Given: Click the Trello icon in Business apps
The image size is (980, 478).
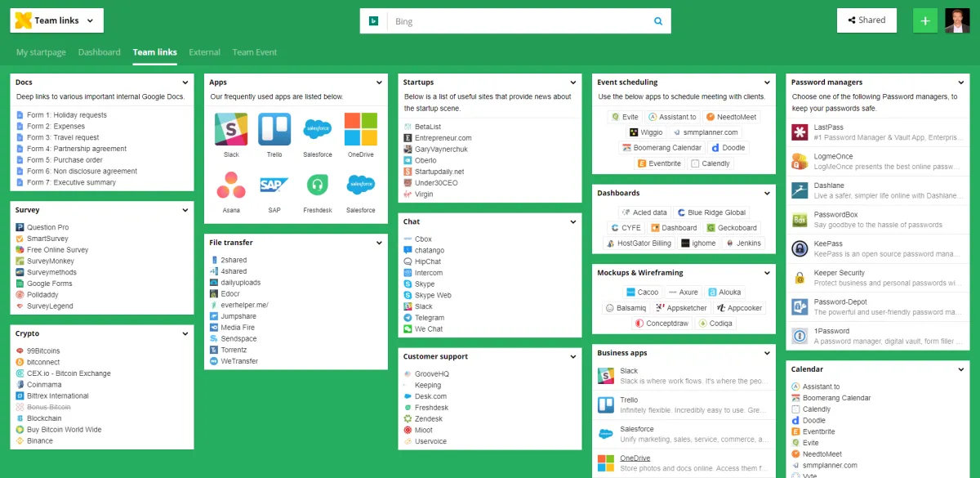Looking at the screenshot, I should tap(606, 405).
